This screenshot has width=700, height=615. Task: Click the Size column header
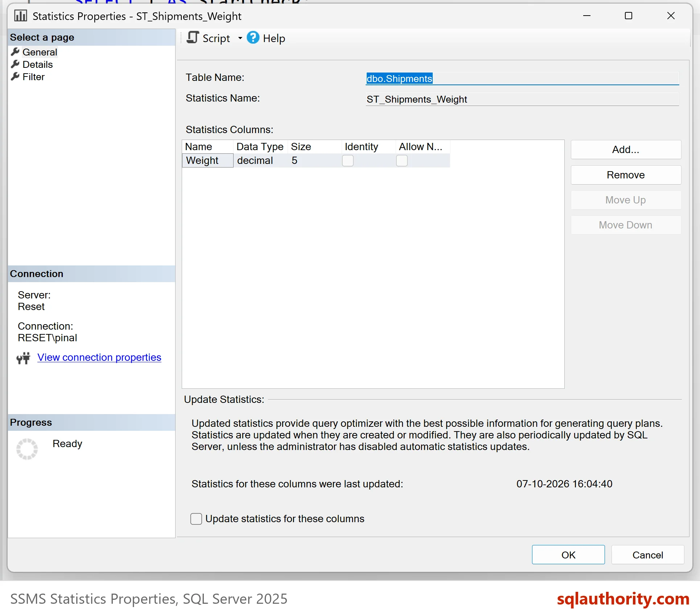coord(315,147)
